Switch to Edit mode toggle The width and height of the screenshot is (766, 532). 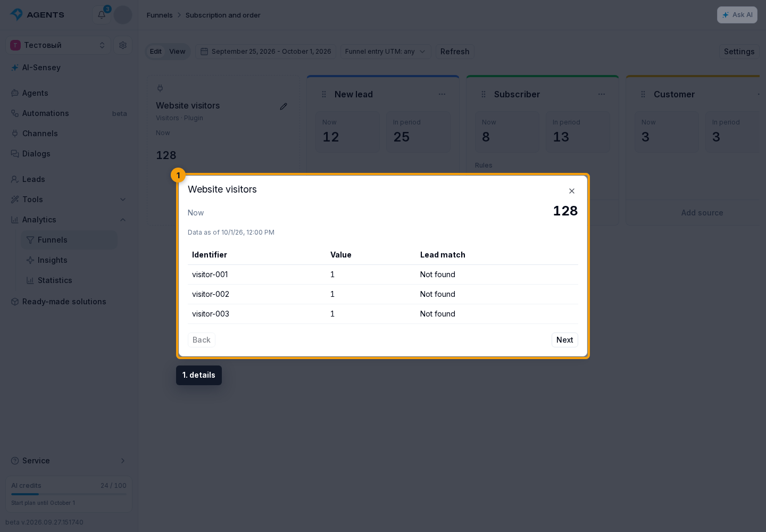coord(156,52)
